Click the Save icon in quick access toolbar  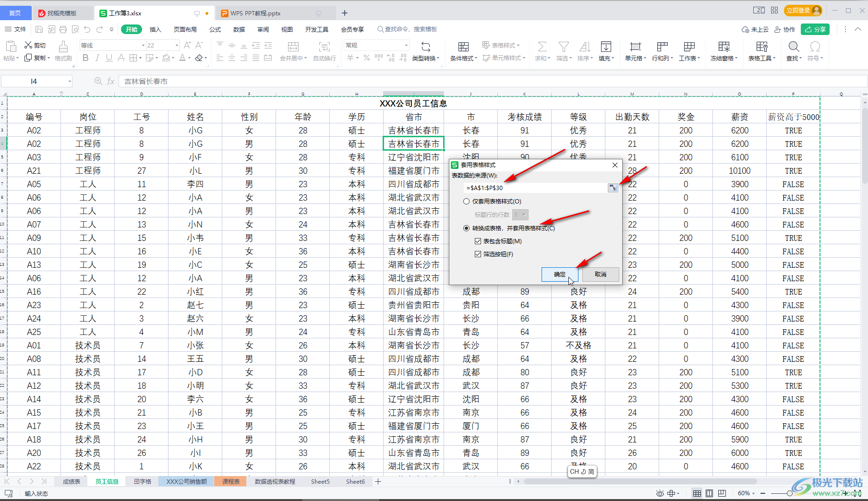[x=39, y=29]
